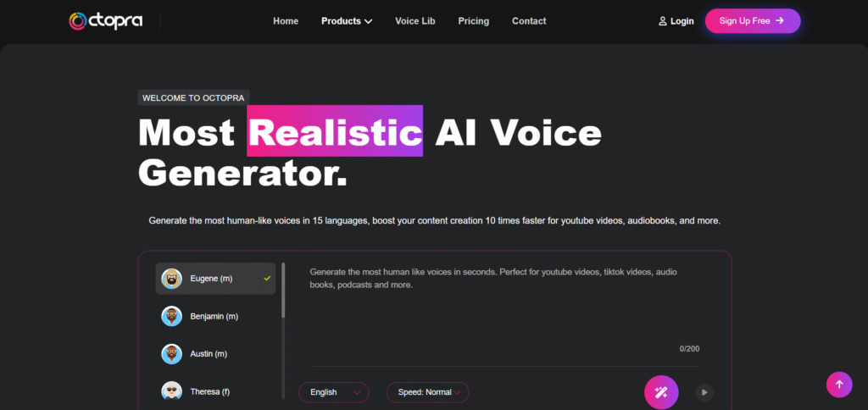
Task: Click the Sign Up Free button
Action: click(x=752, y=21)
